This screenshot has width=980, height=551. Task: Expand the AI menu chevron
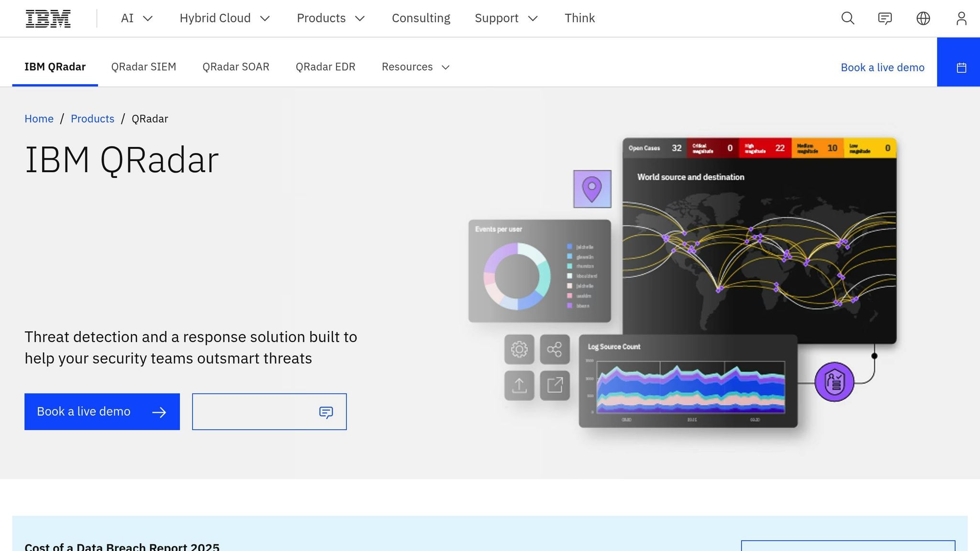(148, 19)
